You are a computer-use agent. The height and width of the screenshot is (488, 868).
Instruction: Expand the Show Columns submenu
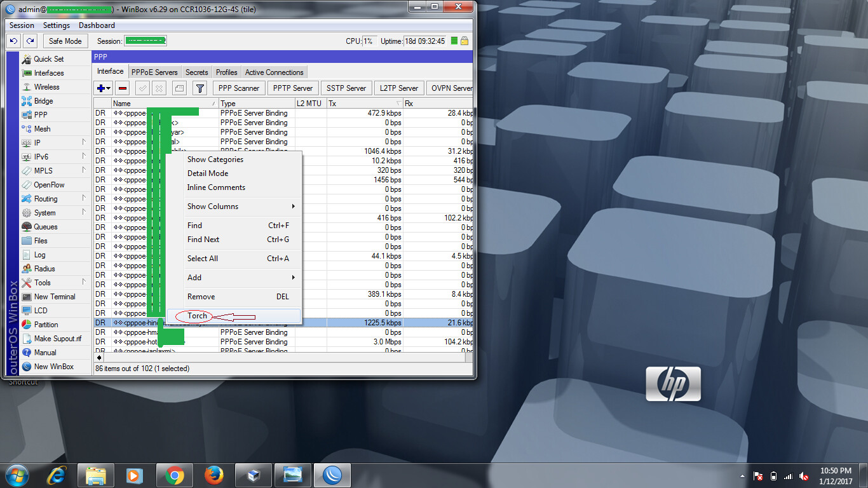213,206
